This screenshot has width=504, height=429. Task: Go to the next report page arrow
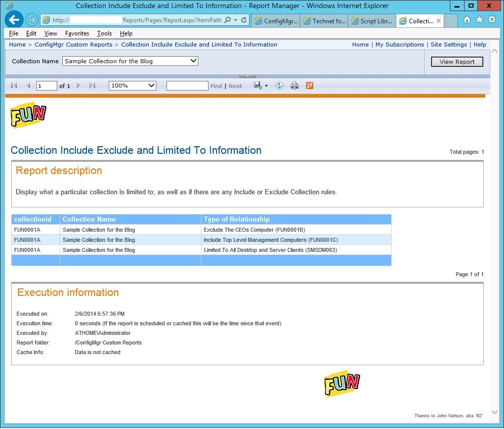point(78,85)
